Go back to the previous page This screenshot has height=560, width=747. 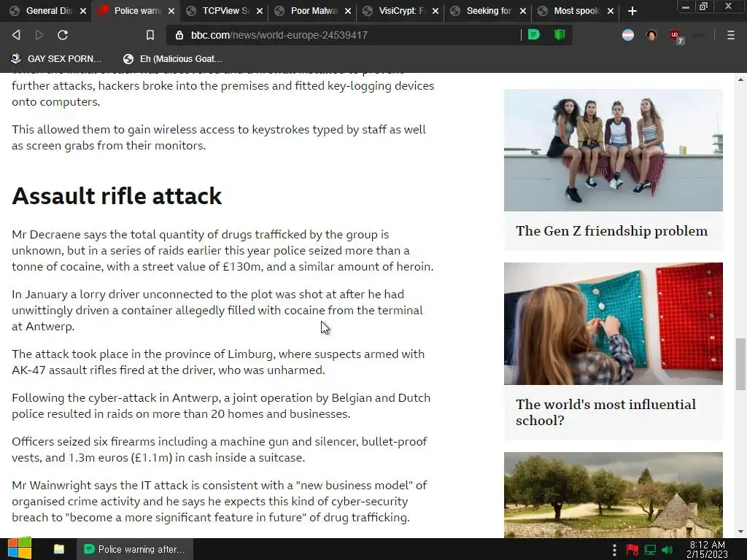(x=16, y=35)
